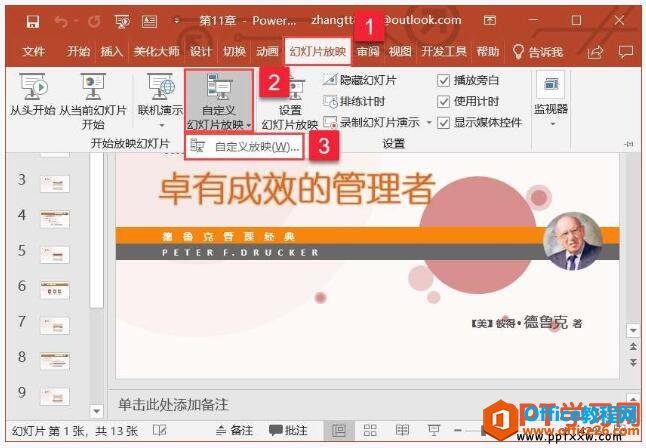The height and width of the screenshot is (448, 646).
Task: Open 批注 pane from status bar
Action: pyautogui.click(x=288, y=431)
